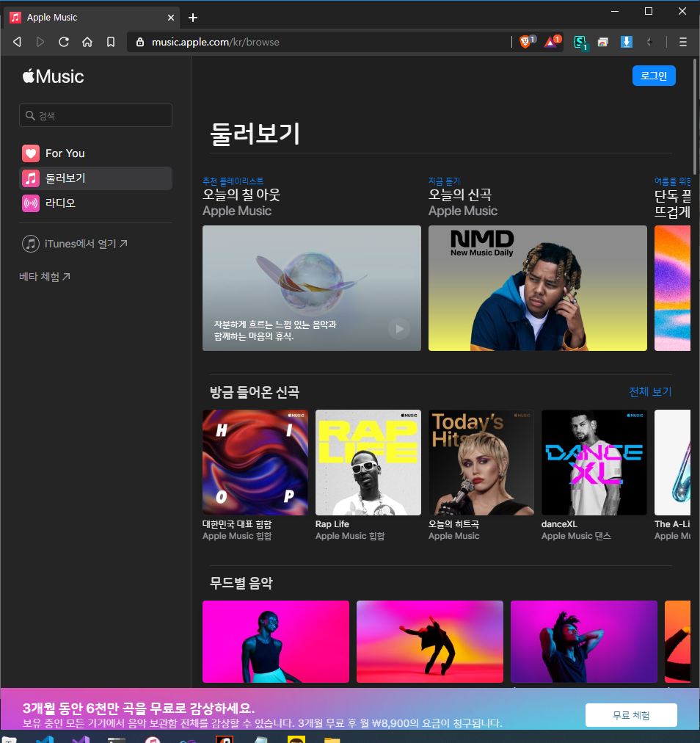This screenshot has width=700, height=743.
Task: Click the danceXL title text
Action: pyautogui.click(x=559, y=524)
